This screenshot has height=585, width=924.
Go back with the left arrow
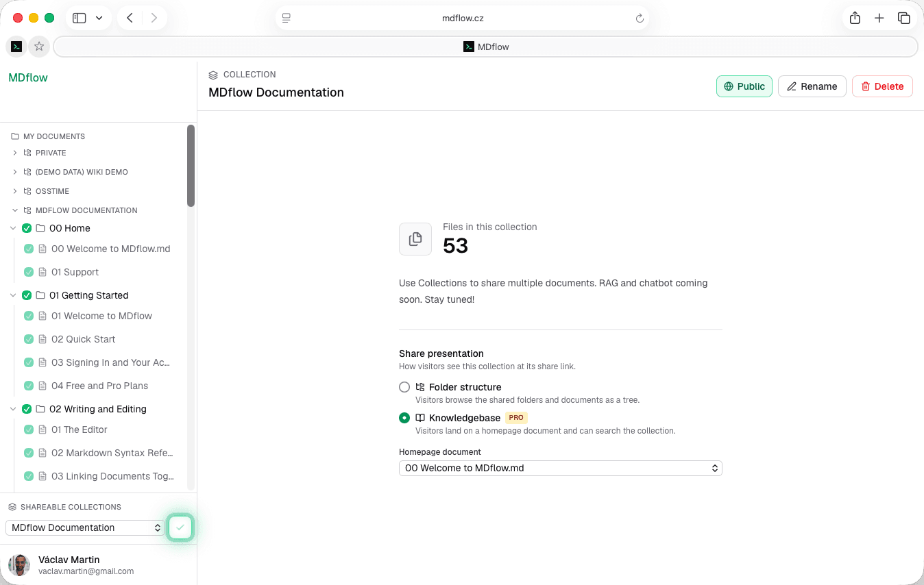[x=130, y=18]
